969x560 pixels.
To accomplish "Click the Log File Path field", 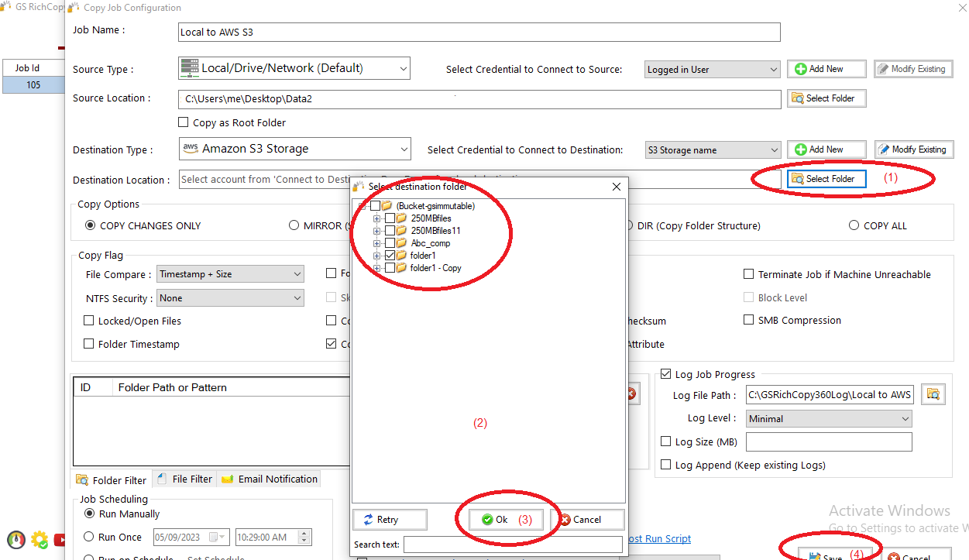I will (x=830, y=395).
